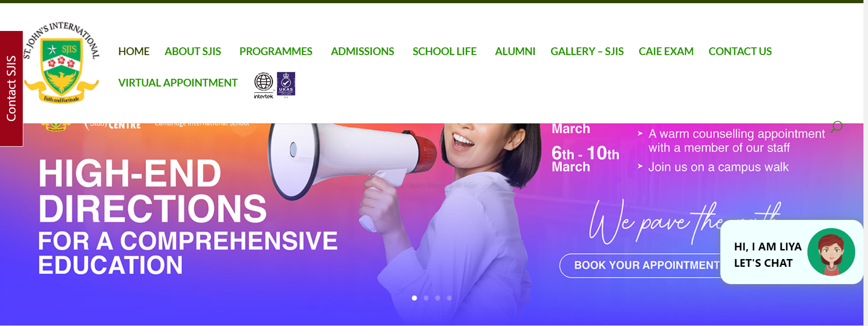Click the Intertek certification globe icon
Screen dimensions: 868x326
point(264,85)
